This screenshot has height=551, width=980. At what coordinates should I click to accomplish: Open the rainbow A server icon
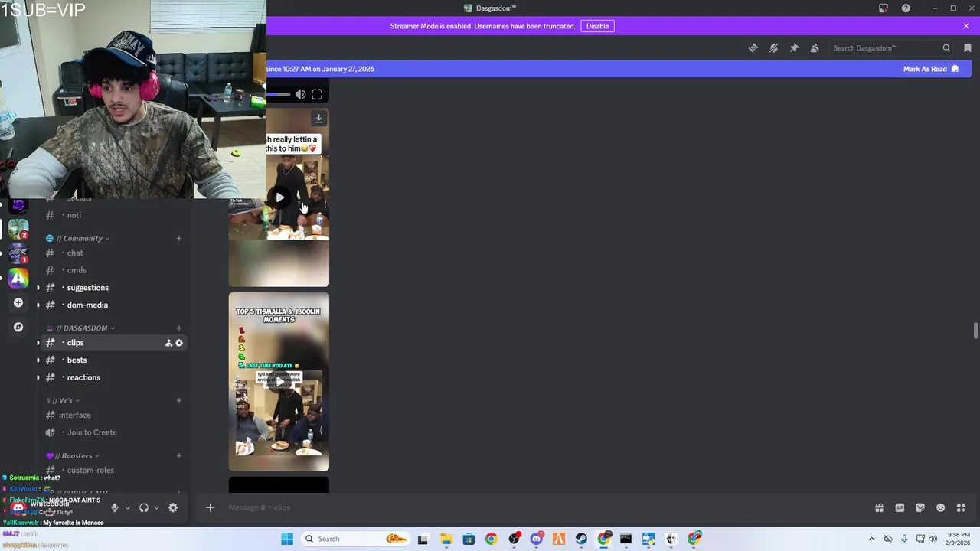(18, 279)
